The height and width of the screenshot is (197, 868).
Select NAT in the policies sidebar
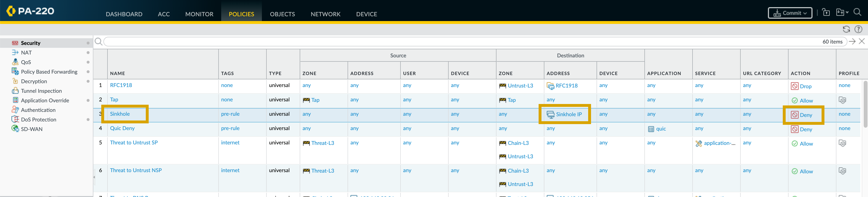coord(26,53)
